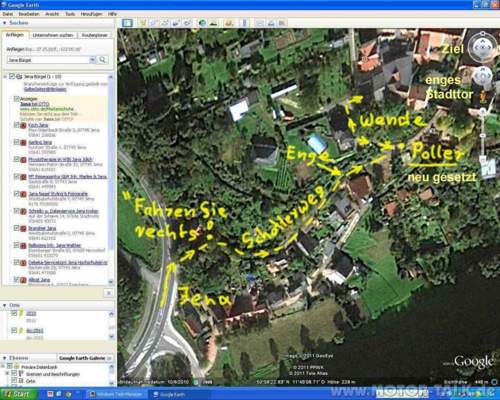
Task: Expand the Grenzen und Beschriftungen layer tree
Action: [7, 374]
